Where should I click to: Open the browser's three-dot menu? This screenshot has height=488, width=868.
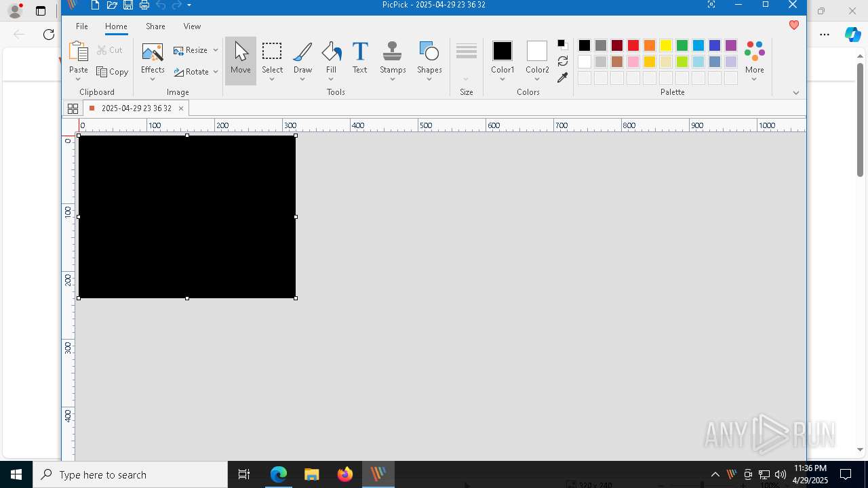pos(825,35)
